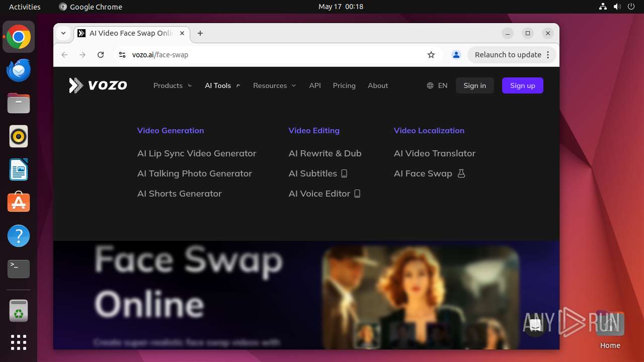Open system menu via the power icon
This screenshot has width=644, height=362.
[x=631, y=7]
